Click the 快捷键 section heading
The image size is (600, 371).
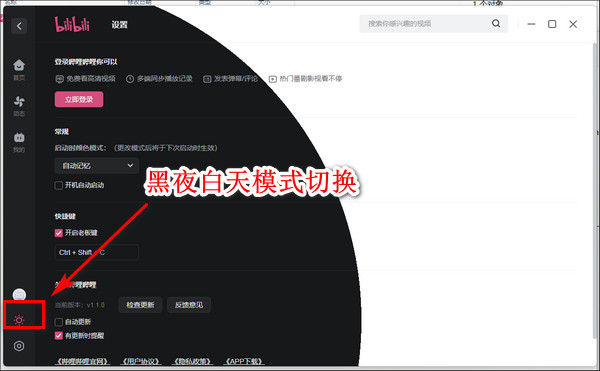(x=65, y=216)
